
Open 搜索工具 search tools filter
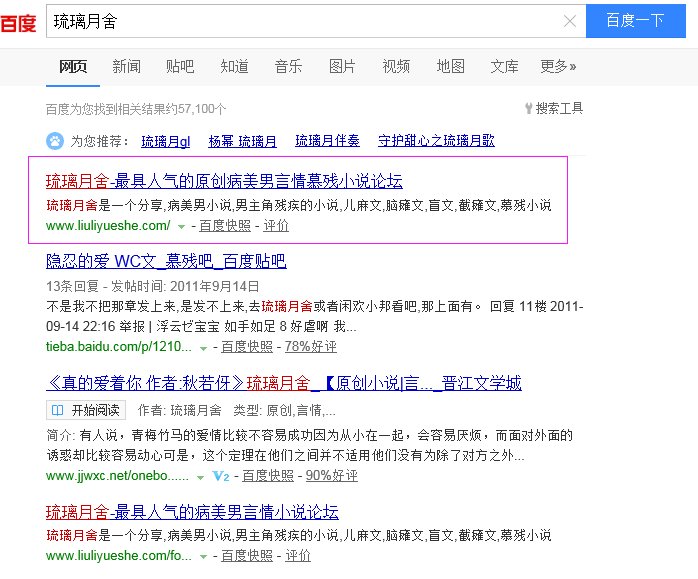(x=553, y=108)
